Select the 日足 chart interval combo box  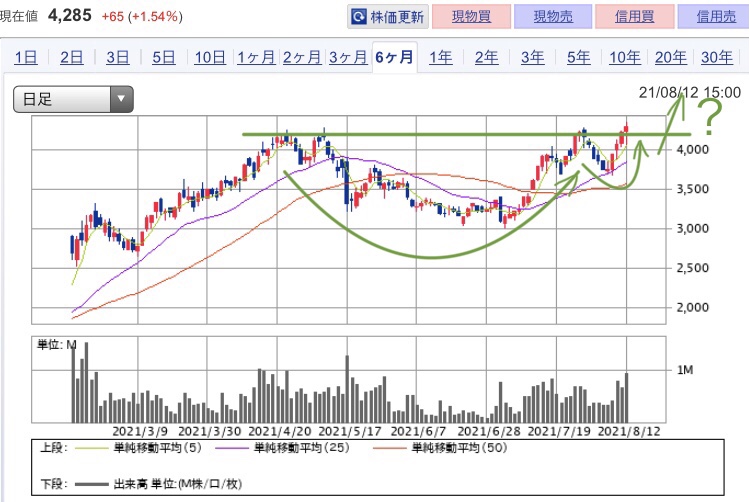coord(73,99)
